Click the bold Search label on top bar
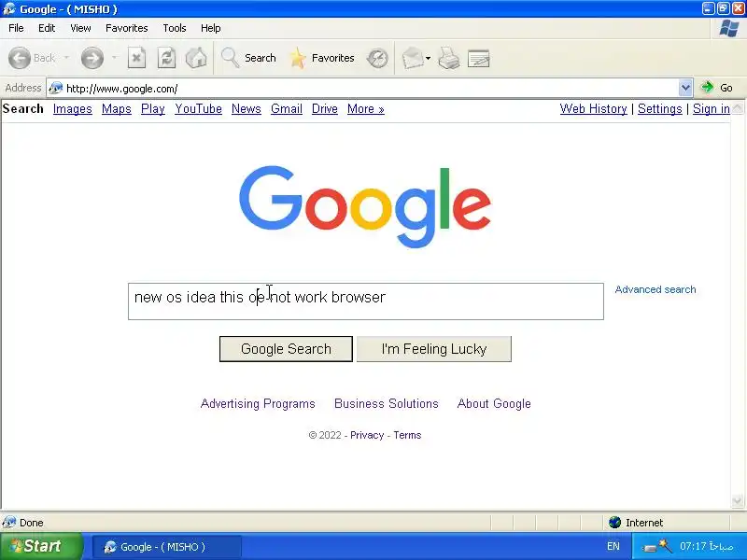Viewport: 747px width, 560px height. (22, 109)
